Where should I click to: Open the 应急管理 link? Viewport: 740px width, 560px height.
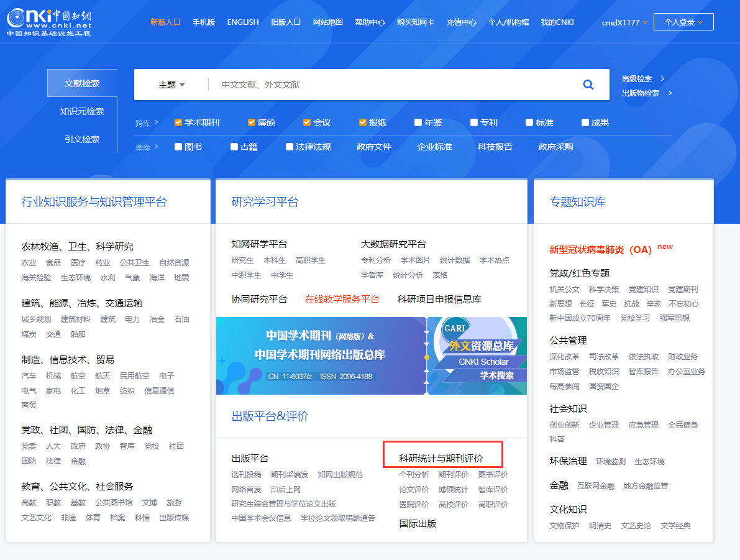point(643,425)
